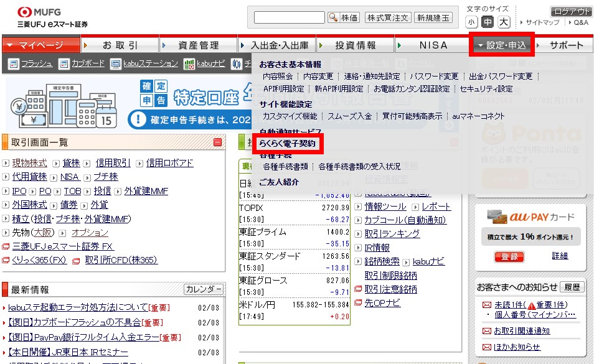
Task: Click arrow icon before 情報ツール
Action: pos(358,207)
